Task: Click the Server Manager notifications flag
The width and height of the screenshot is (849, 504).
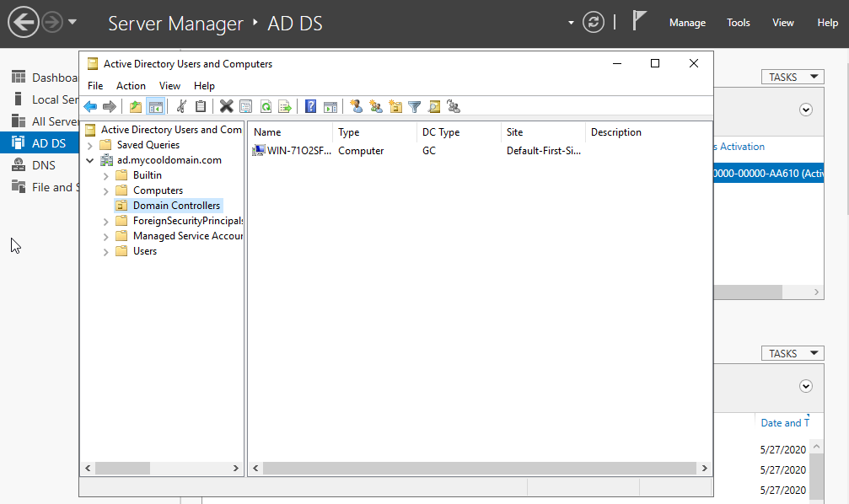Action: click(x=639, y=22)
